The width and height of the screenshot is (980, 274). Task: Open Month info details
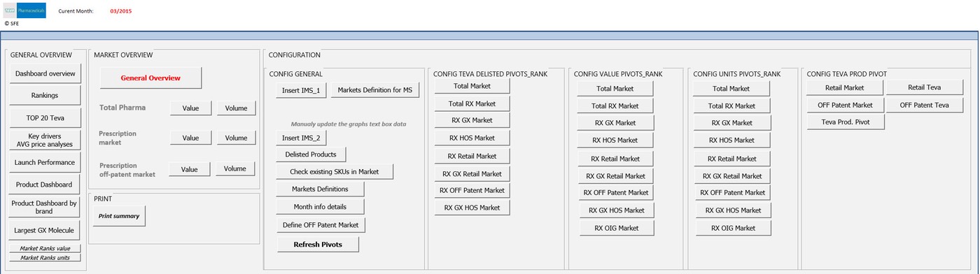coord(321,207)
